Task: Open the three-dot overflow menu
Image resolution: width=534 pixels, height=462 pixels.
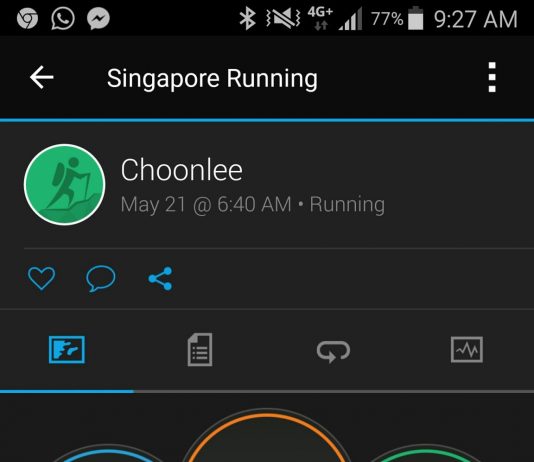Action: (492, 77)
